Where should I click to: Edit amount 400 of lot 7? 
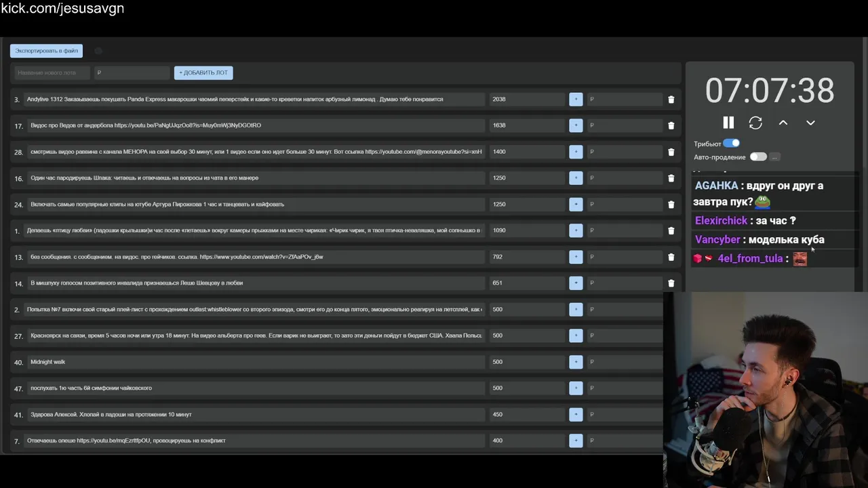click(527, 441)
